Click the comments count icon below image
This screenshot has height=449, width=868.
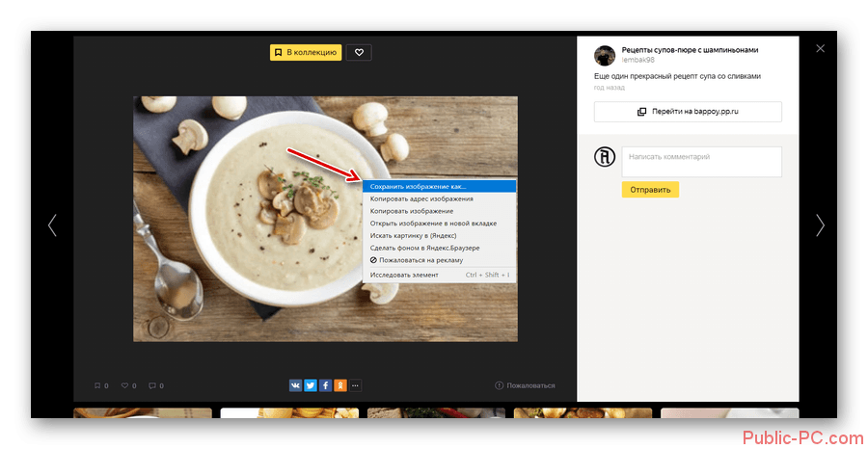[x=154, y=385]
